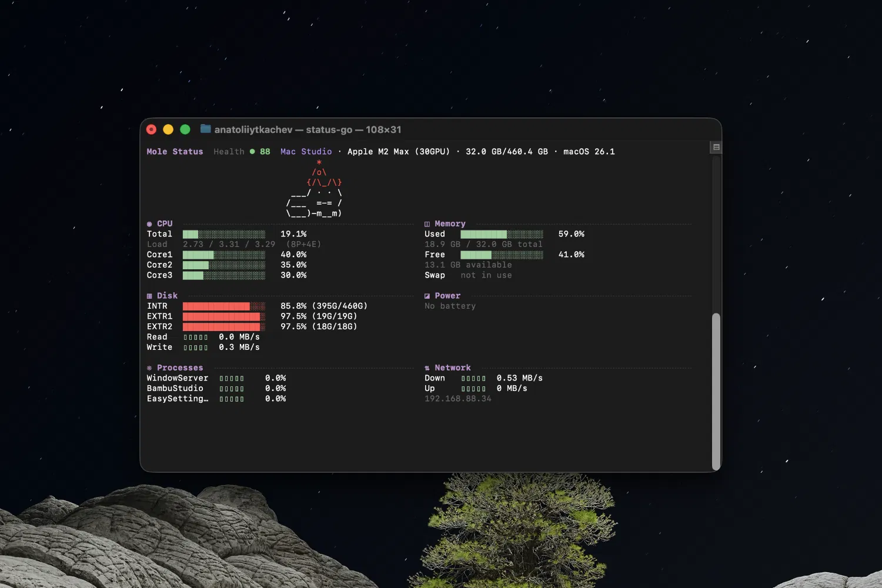Screen dimensions: 882x588
Task: Click the CPU Total value '19.1%'
Action: (293, 234)
